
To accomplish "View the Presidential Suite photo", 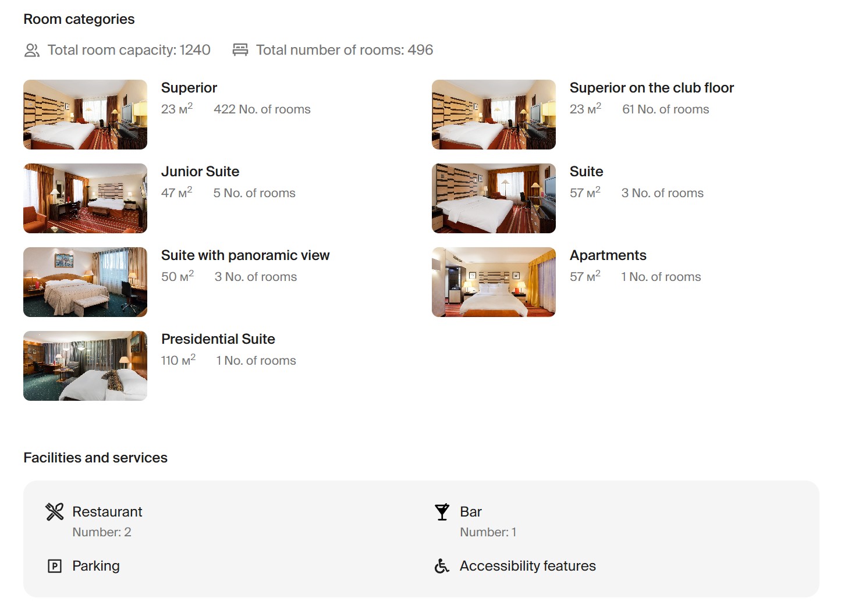I will point(85,366).
